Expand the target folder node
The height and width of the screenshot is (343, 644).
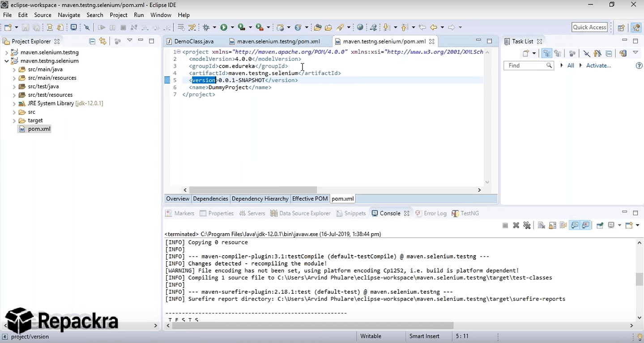click(x=14, y=120)
